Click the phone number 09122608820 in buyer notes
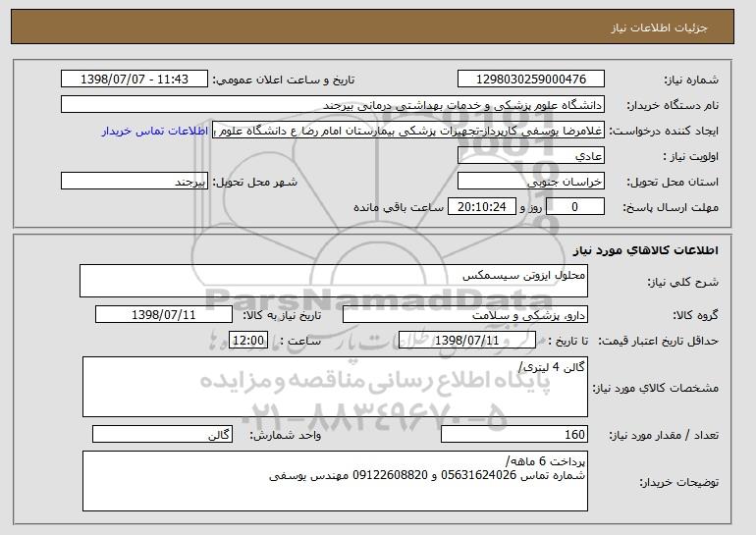Image resolution: width=756 pixels, height=535 pixels. coord(390,475)
